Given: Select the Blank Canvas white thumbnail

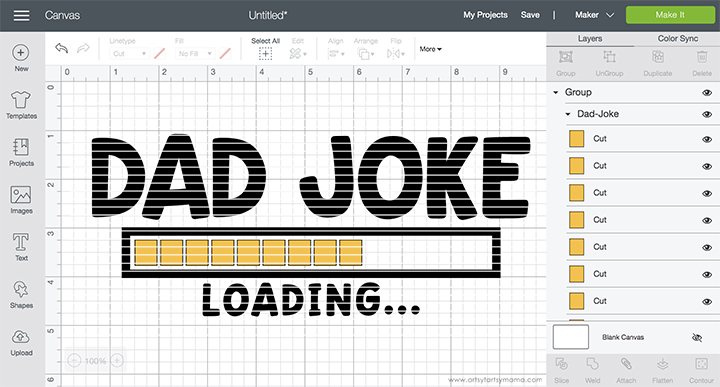Looking at the screenshot, I should click(571, 337).
